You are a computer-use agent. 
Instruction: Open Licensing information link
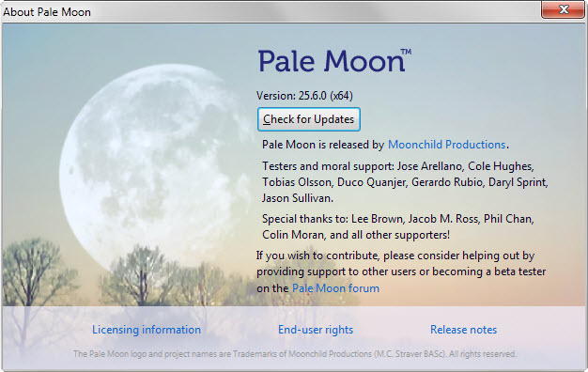(147, 330)
